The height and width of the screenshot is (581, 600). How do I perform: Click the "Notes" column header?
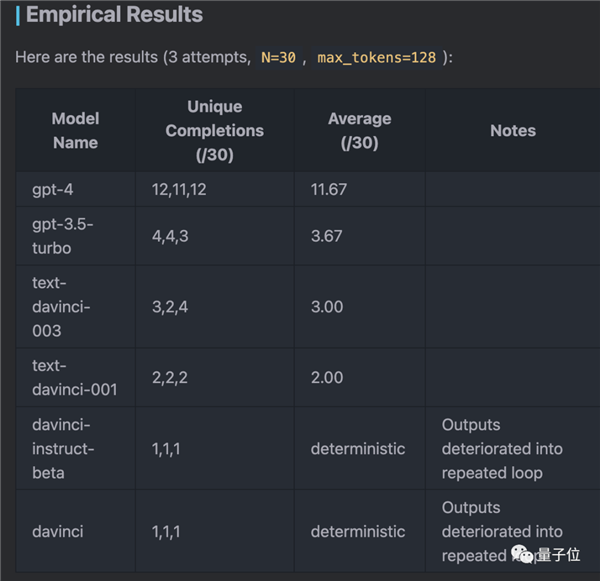tap(512, 130)
